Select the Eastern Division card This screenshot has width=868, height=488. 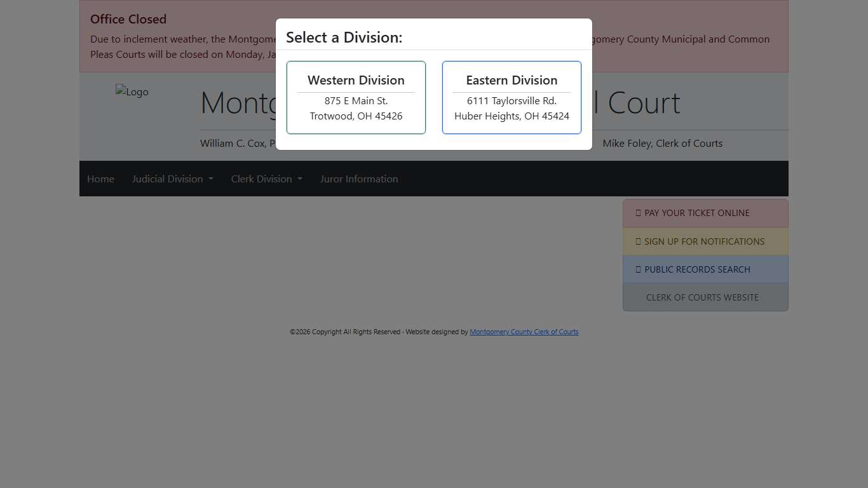point(512,97)
